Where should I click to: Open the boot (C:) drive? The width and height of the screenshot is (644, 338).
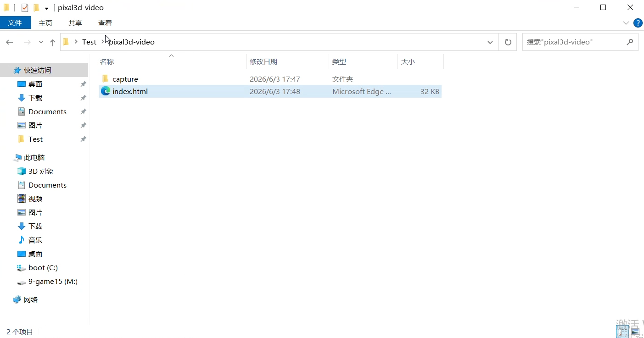click(43, 267)
